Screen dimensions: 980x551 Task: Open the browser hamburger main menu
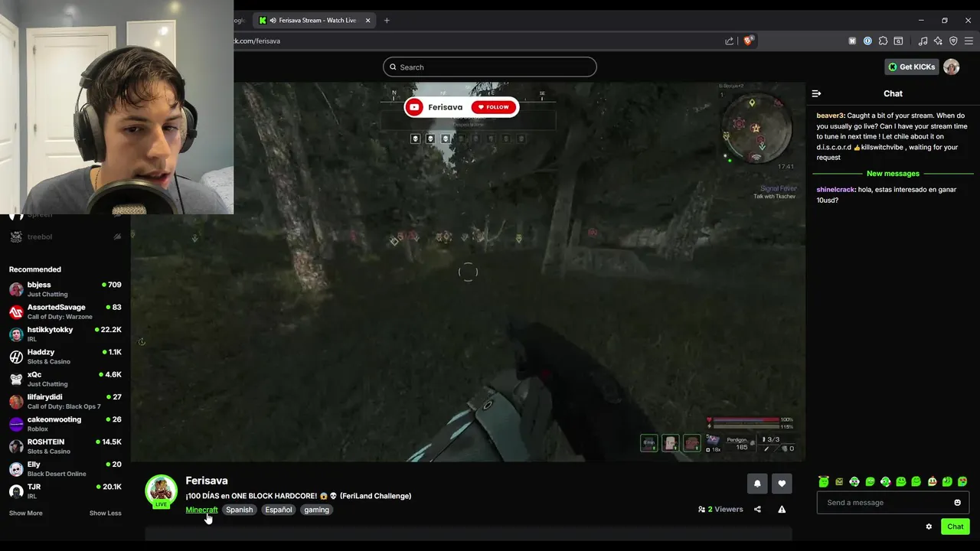click(x=969, y=41)
